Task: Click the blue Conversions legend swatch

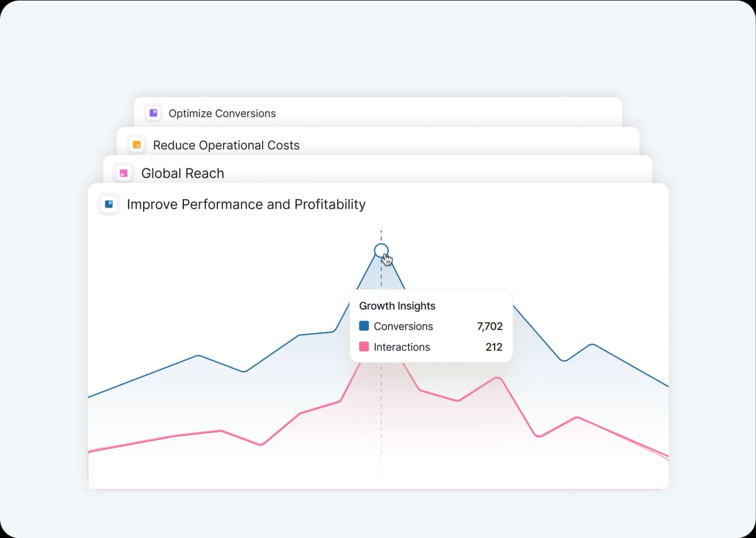Action: click(364, 326)
